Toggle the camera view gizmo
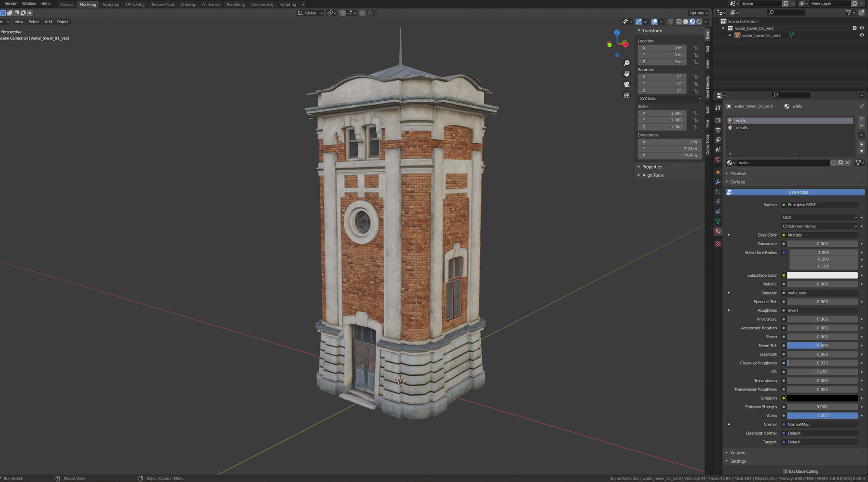Image resolution: width=868 pixels, height=482 pixels. (626, 84)
